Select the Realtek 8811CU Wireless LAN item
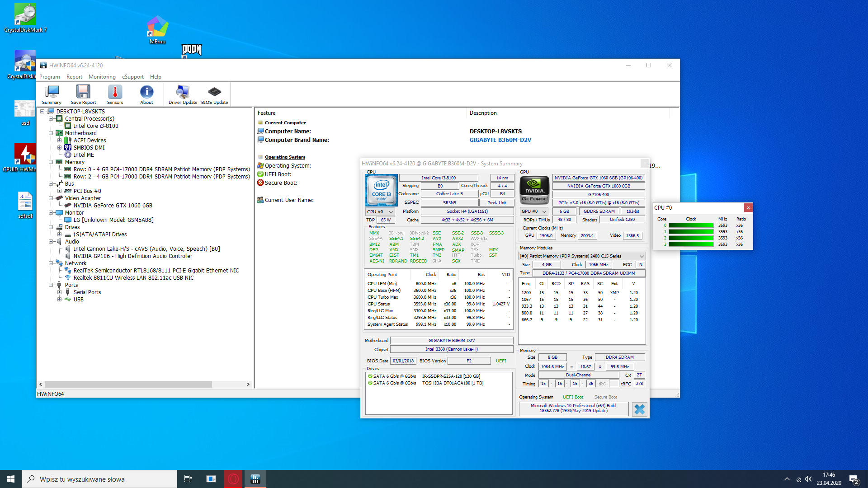The image size is (868, 488). 133,278
